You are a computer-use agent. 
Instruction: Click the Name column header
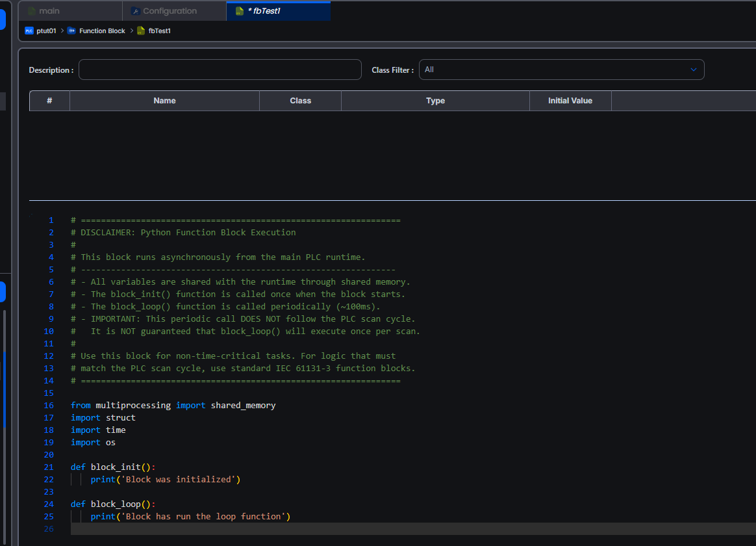[164, 101]
